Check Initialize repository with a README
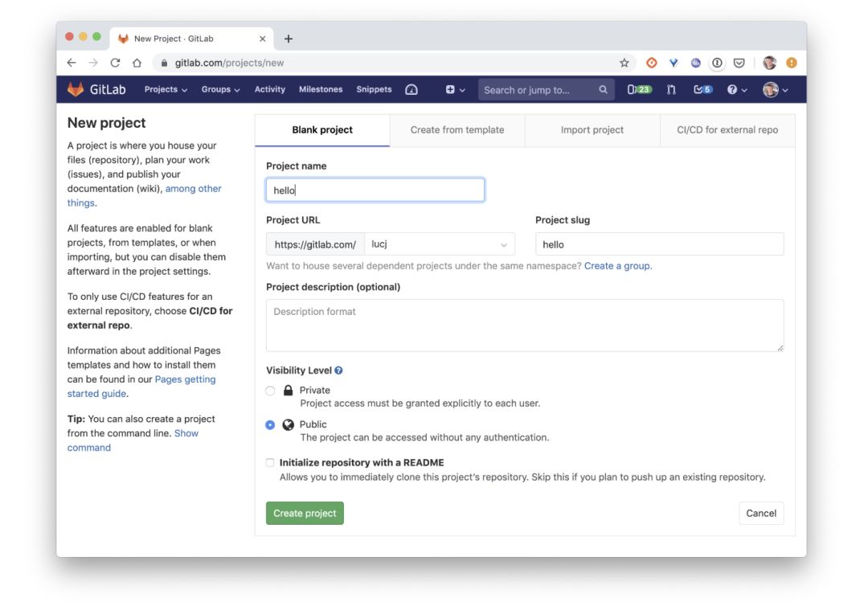This screenshot has width=868, height=602. point(270,462)
